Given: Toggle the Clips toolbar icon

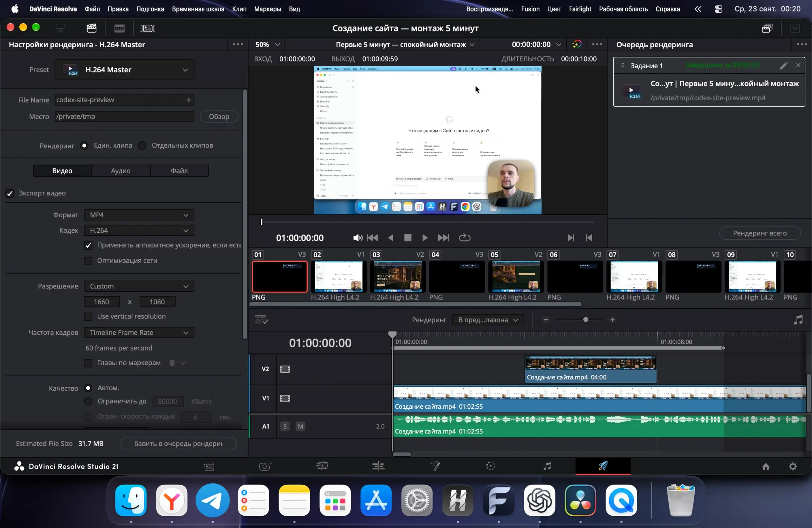Looking at the screenshot, I should tap(147, 28).
